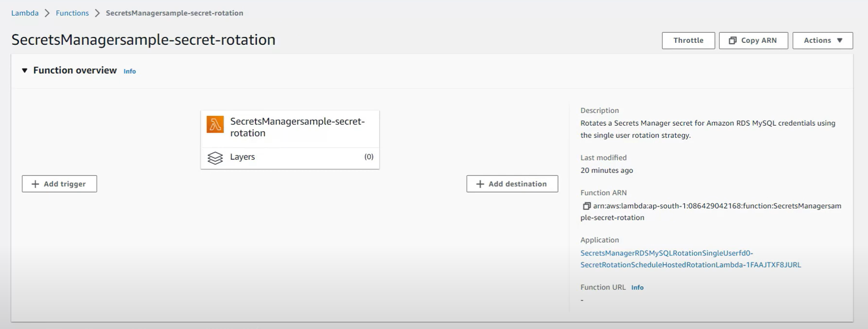Click the Function ARN value text

711,212
